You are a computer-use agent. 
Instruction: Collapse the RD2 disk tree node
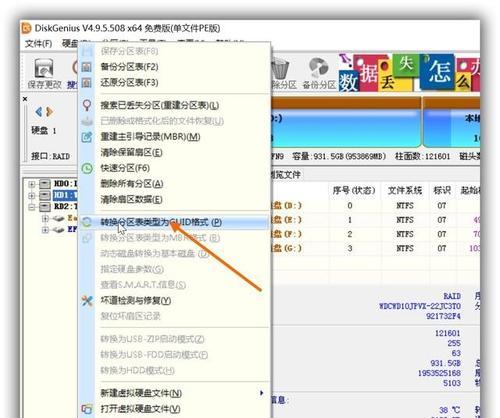[32, 207]
